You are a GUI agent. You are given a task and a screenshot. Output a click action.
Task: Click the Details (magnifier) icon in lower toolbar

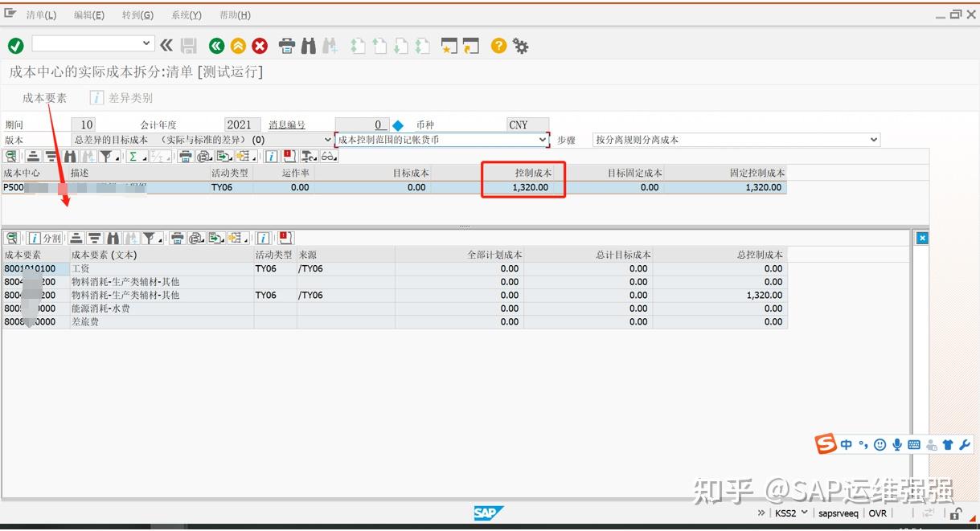pyautogui.click(x=11, y=239)
